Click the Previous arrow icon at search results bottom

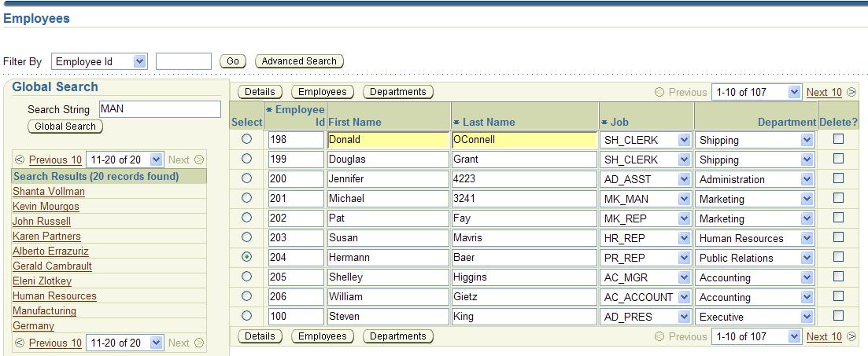coord(20,343)
